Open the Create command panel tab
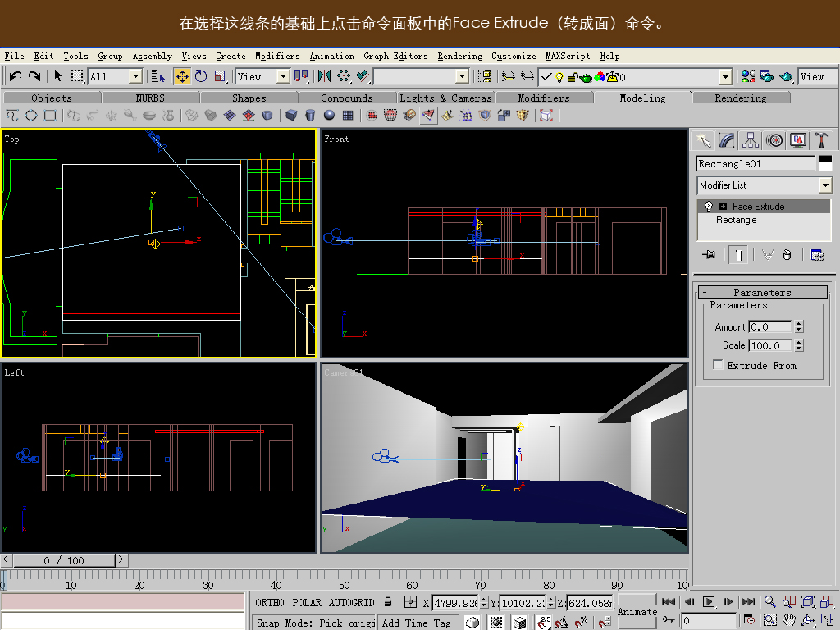The image size is (840, 630). pos(703,140)
